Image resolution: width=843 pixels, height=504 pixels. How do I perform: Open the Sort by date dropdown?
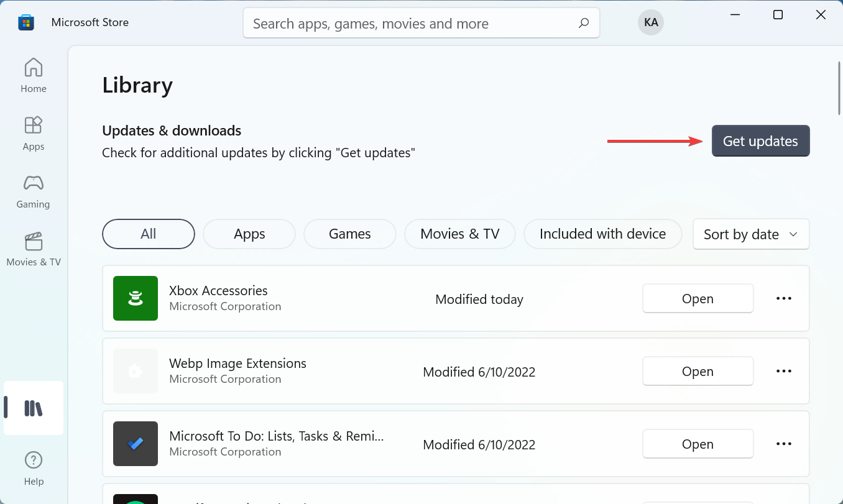750,234
